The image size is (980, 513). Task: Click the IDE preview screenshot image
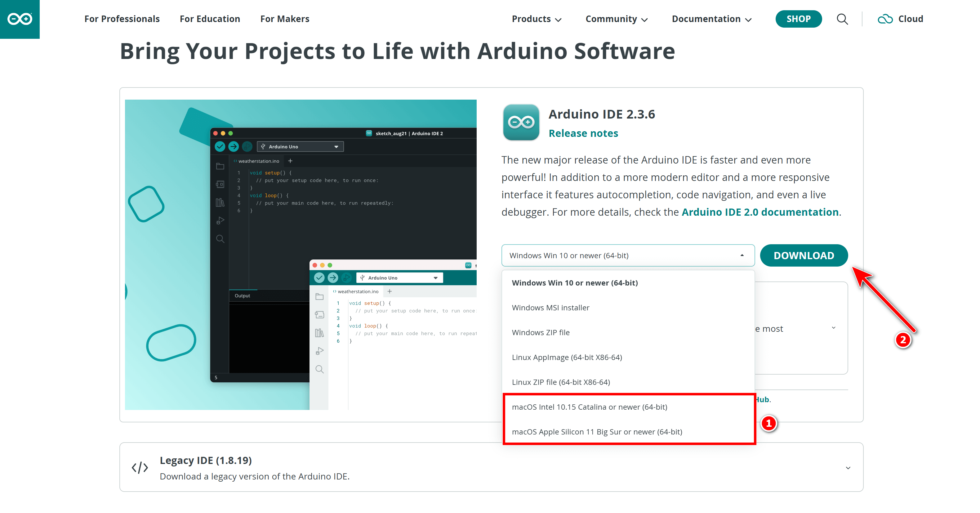click(x=301, y=254)
